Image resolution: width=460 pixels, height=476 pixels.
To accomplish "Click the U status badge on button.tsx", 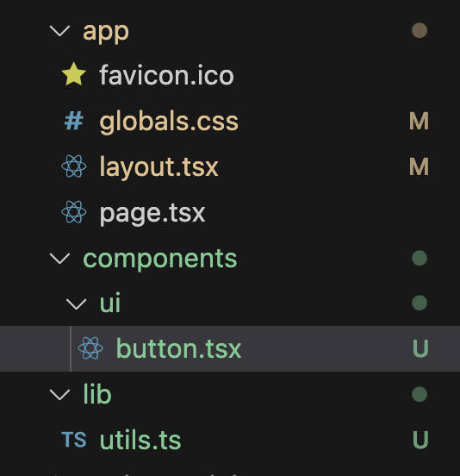I will 420,348.
